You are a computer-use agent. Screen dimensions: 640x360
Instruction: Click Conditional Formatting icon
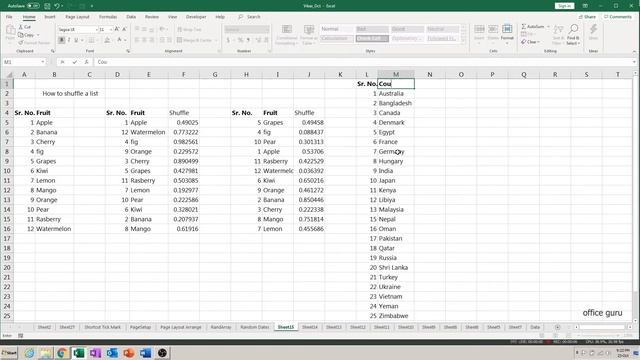point(287,29)
